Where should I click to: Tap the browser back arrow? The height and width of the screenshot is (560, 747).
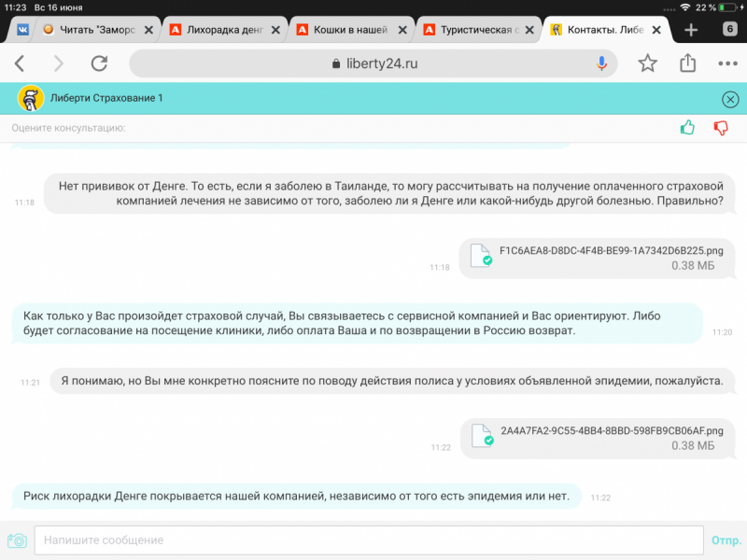click(20, 63)
